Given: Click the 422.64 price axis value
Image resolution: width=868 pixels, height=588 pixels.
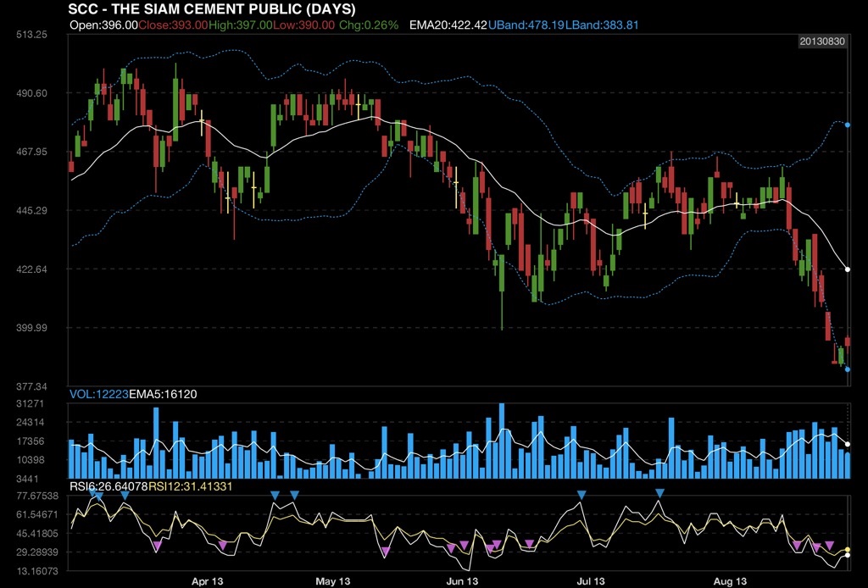Looking at the screenshot, I should click(31, 269).
